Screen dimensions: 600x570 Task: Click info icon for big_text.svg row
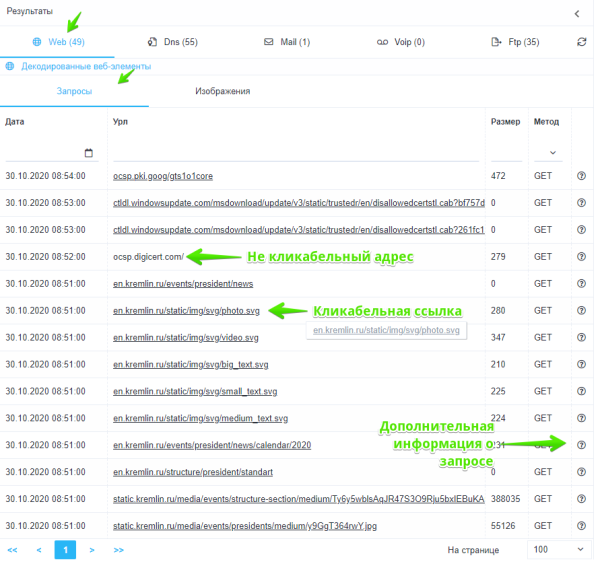coord(582,364)
